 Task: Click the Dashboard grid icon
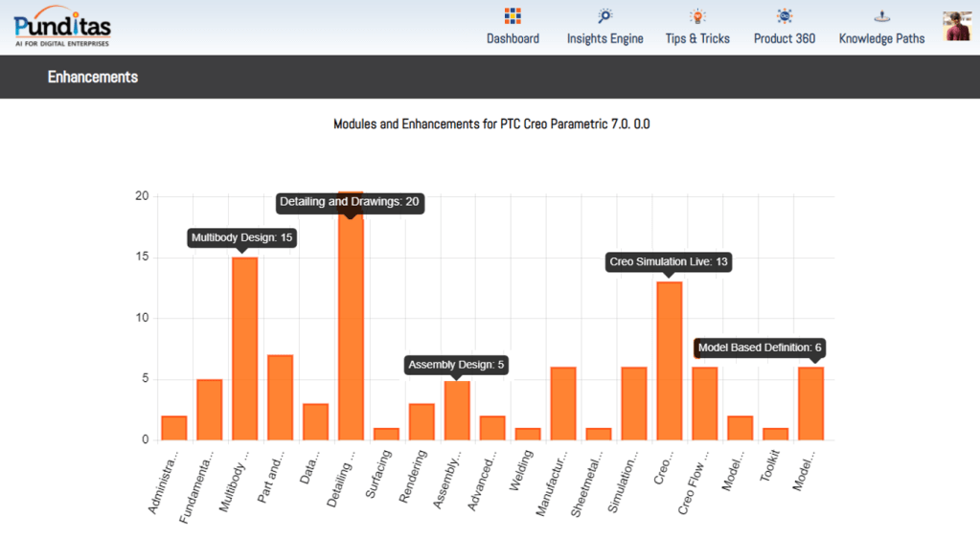[513, 16]
